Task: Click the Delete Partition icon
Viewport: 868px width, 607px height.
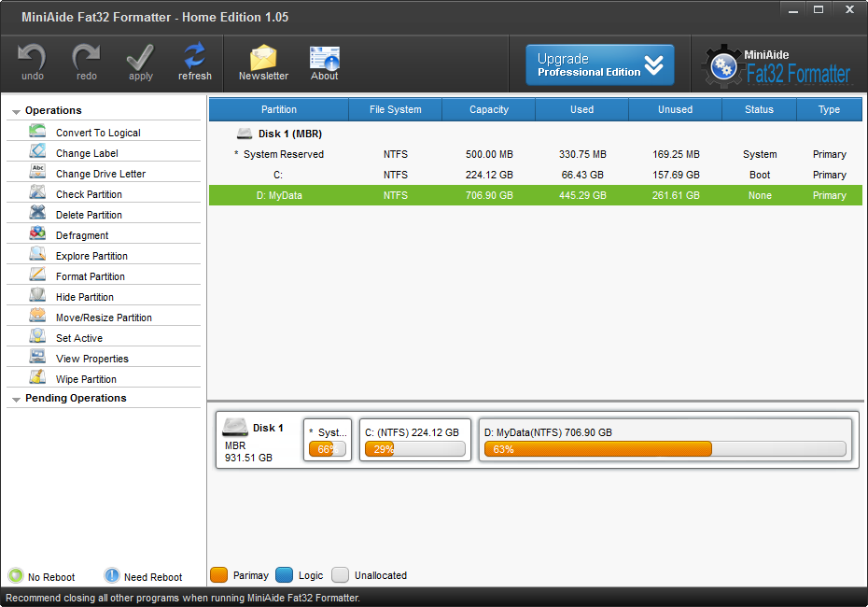Action: tap(37, 214)
